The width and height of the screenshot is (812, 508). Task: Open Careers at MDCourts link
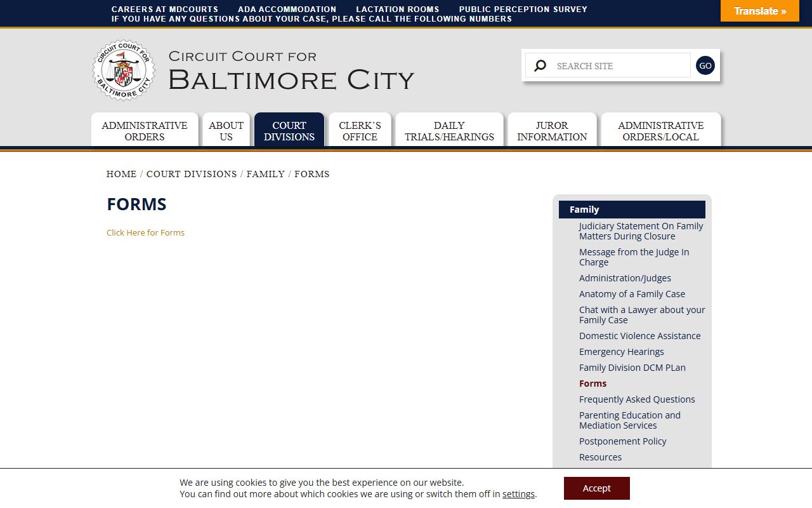coord(165,10)
